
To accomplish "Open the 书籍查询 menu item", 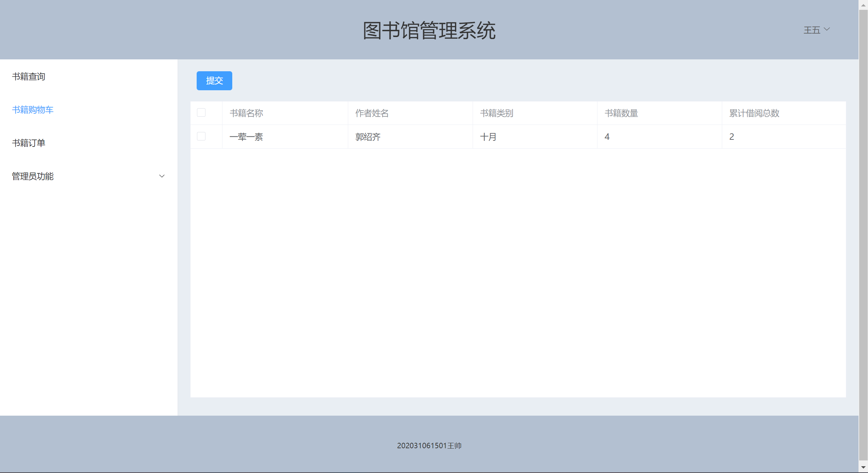I will (x=29, y=76).
